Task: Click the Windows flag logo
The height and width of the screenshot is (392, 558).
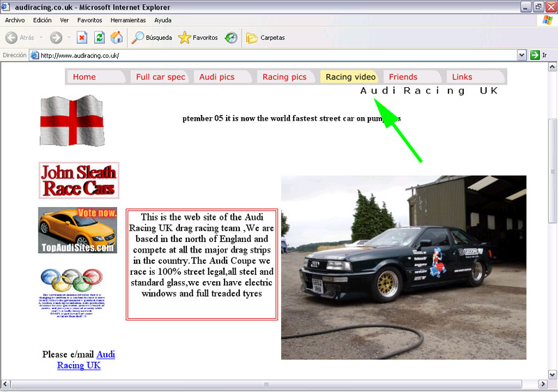Action: click(x=547, y=20)
